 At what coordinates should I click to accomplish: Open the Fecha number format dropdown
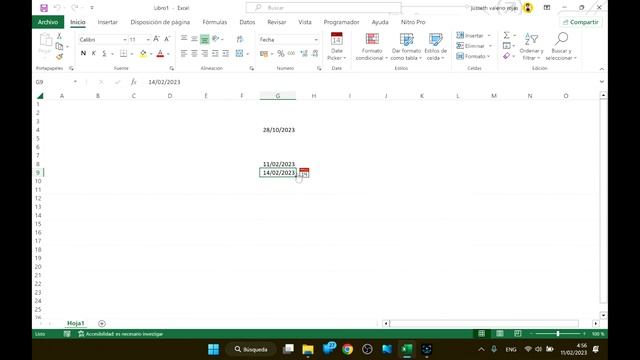click(316, 40)
